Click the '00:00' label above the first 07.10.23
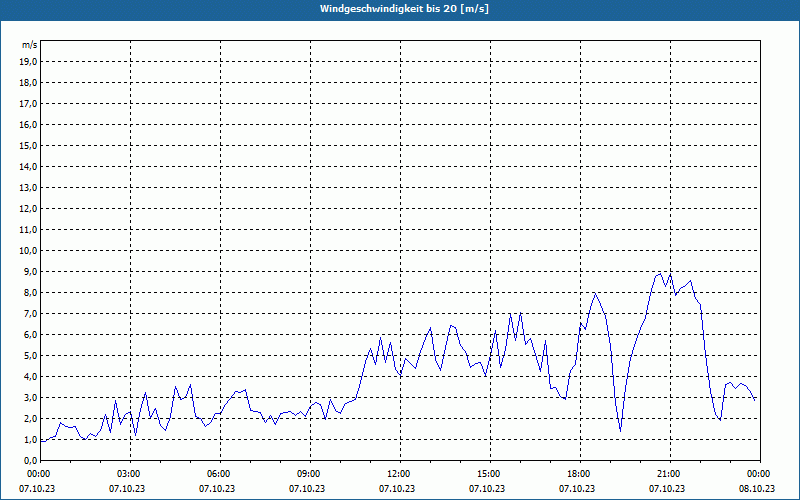 click(x=41, y=474)
